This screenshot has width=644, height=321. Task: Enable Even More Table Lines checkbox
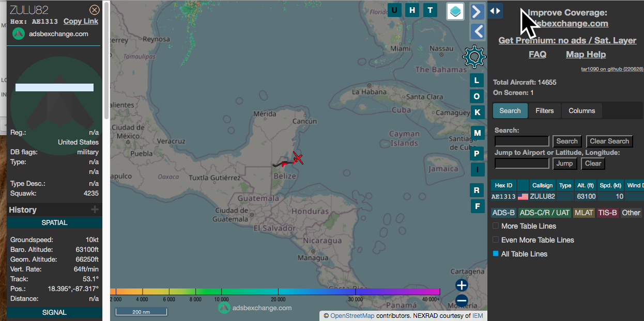tap(496, 240)
